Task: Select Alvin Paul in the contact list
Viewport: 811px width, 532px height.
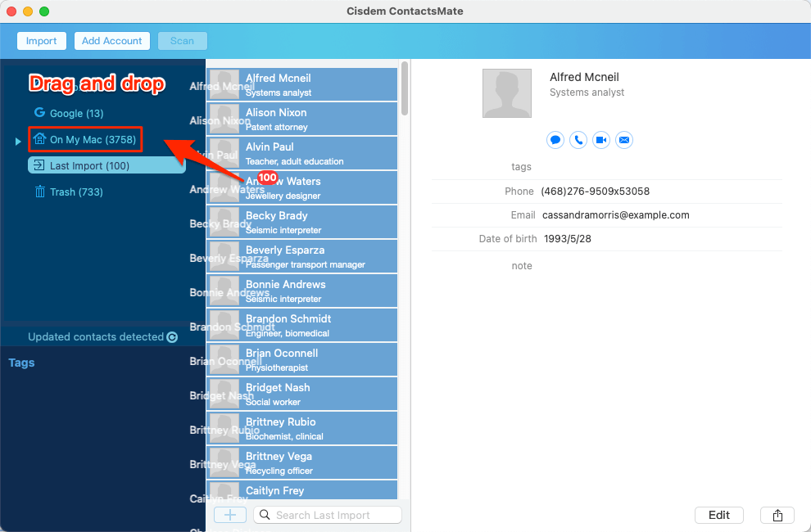Action: point(301,154)
